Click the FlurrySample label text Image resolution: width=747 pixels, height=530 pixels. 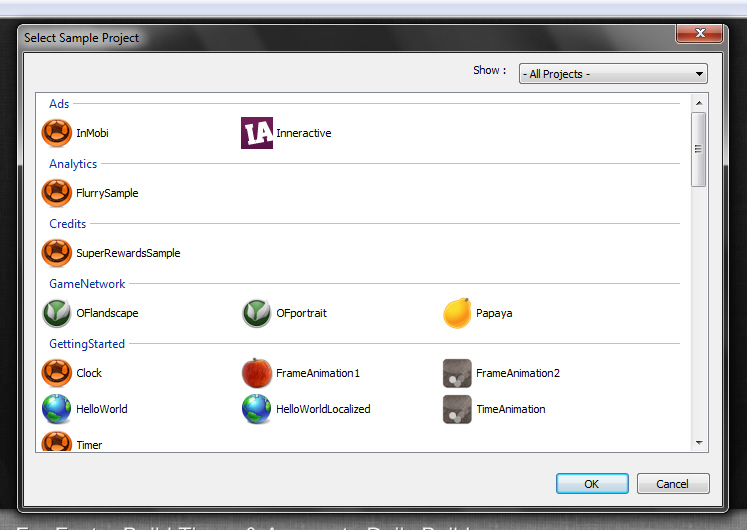(107, 193)
